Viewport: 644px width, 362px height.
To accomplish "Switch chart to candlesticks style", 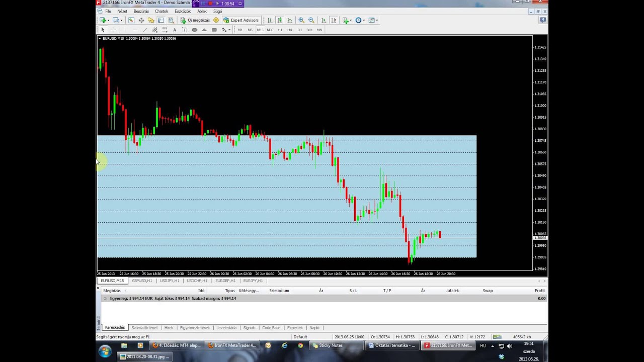I will point(280,20).
